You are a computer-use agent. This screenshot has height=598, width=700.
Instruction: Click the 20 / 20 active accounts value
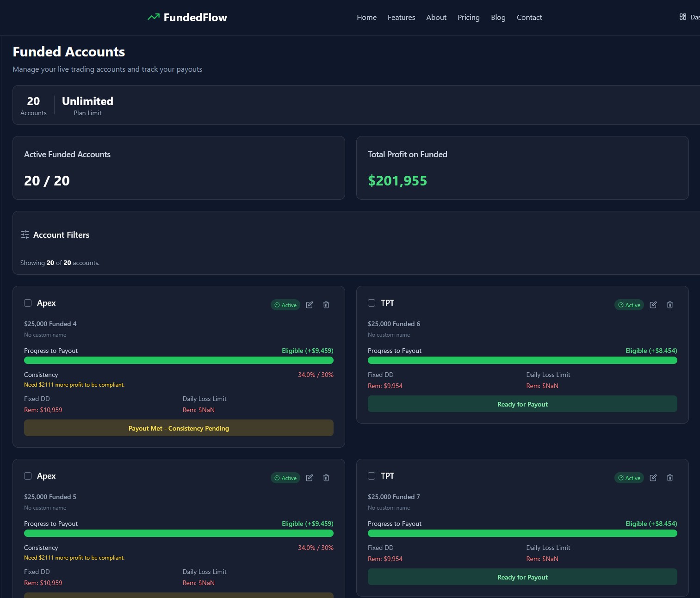(x=47, y=181)
